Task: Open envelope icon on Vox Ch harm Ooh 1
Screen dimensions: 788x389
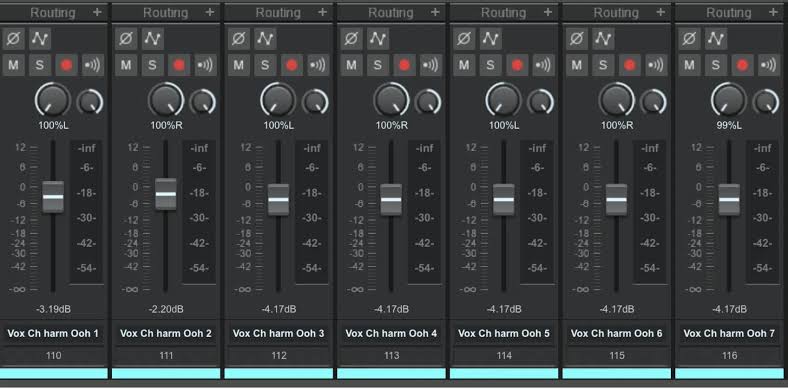Action: (x=40, y=39)
